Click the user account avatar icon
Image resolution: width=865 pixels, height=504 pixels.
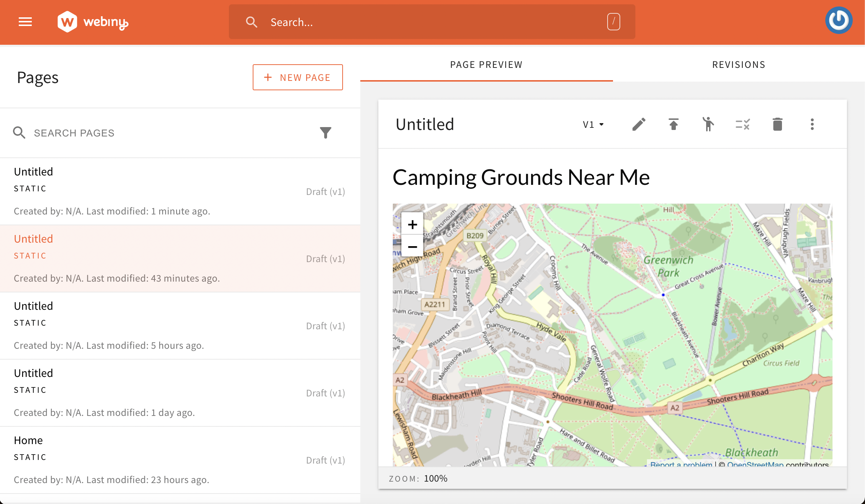pos(839,21)
